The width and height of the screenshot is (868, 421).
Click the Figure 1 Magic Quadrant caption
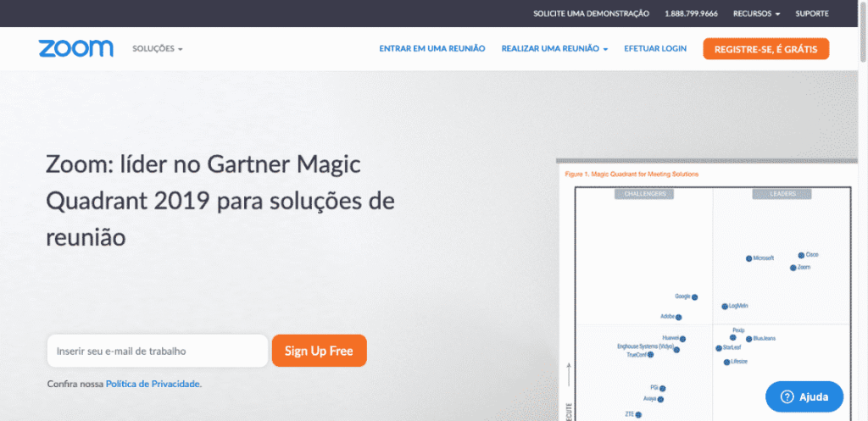pos(632,174)
